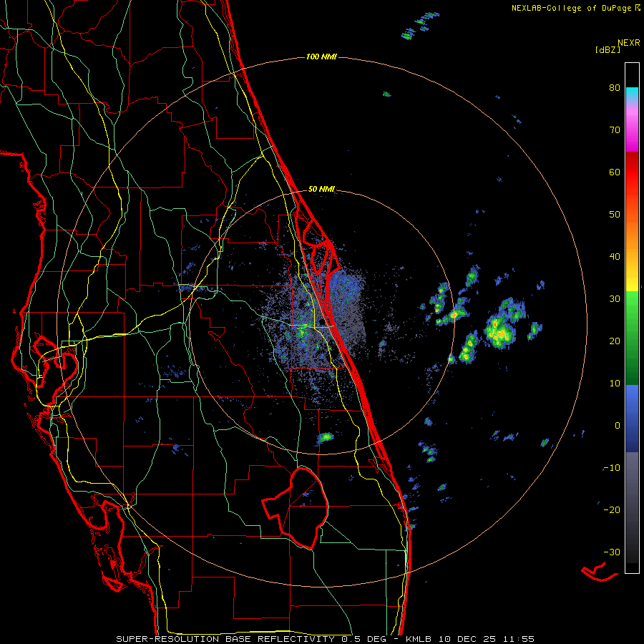Click the -30 value on dBZ scale
Screen dimensions: 644x644
[612, 552]
